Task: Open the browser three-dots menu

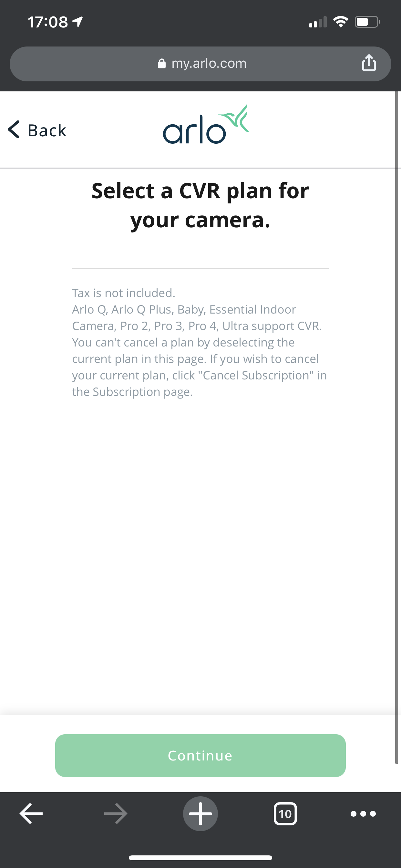Action: tap(363, 814)
